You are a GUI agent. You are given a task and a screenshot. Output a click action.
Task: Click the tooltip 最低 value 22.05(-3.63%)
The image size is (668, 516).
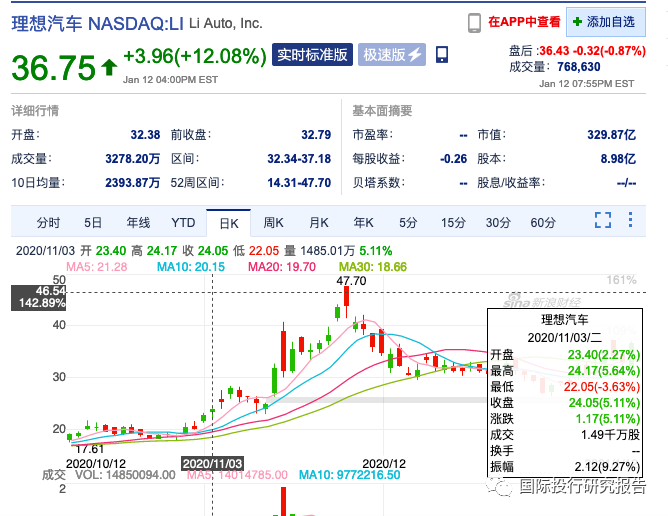point(602,387)
